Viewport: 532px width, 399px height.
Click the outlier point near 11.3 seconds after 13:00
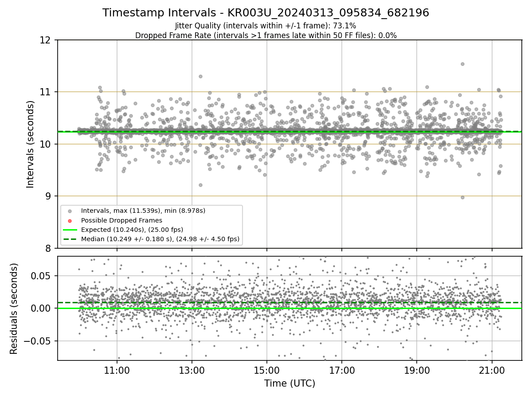coord(200,76)
